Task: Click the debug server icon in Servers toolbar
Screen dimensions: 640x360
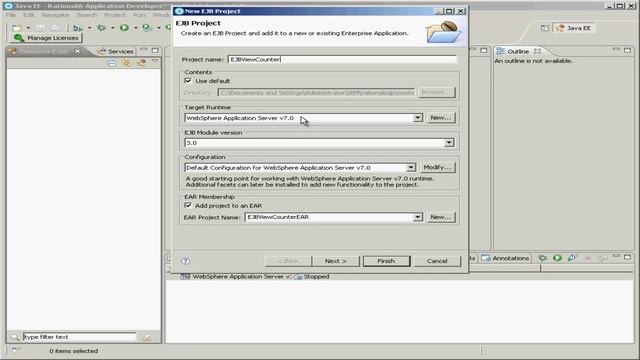Action: 542,258
